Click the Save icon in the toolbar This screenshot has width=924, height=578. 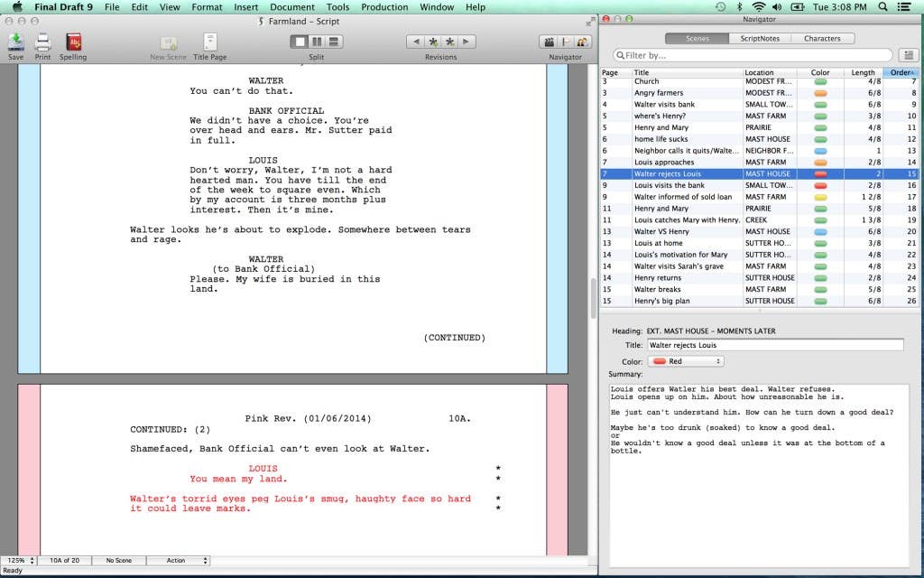(x=15, y=42)
